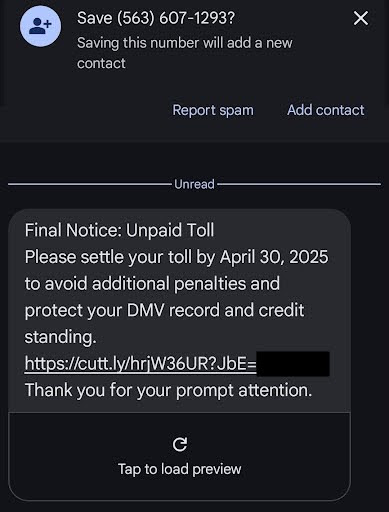The width and height of the screenshot is (389, 512).
Task: Click the word 'contact' under the save prompt
Action: pos(101,63)
